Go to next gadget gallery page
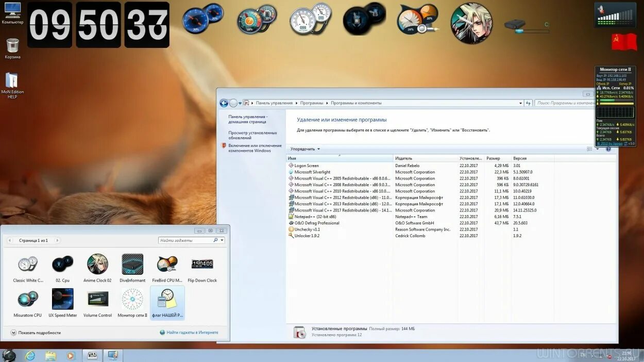The height and width of the screenshot is (362, 644). (57, 240)
